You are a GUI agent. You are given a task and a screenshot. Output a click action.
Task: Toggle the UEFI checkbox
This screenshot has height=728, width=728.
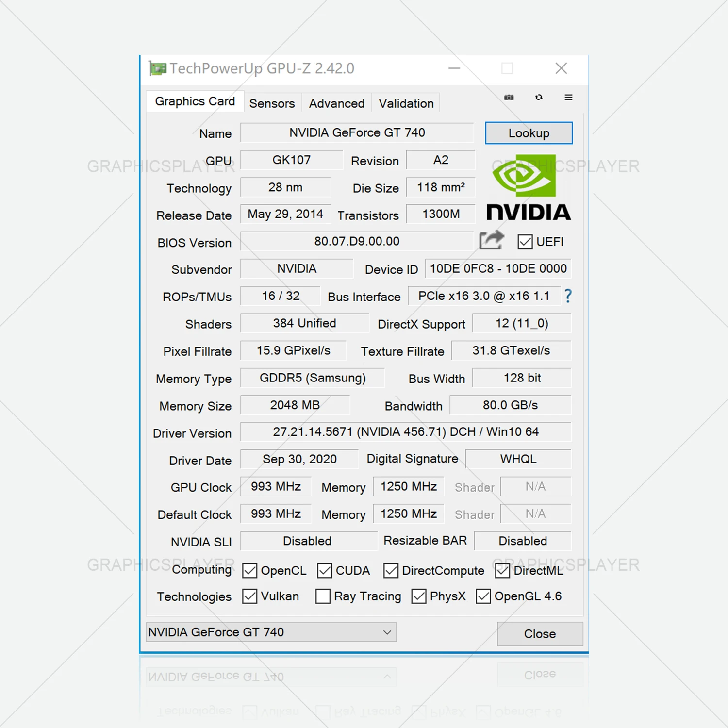[x=525, y=242]
